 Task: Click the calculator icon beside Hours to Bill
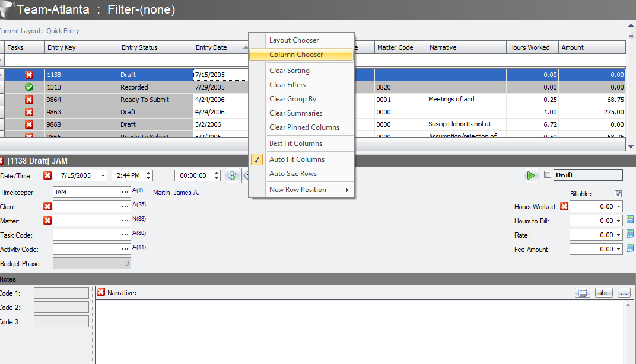point(630,219)
